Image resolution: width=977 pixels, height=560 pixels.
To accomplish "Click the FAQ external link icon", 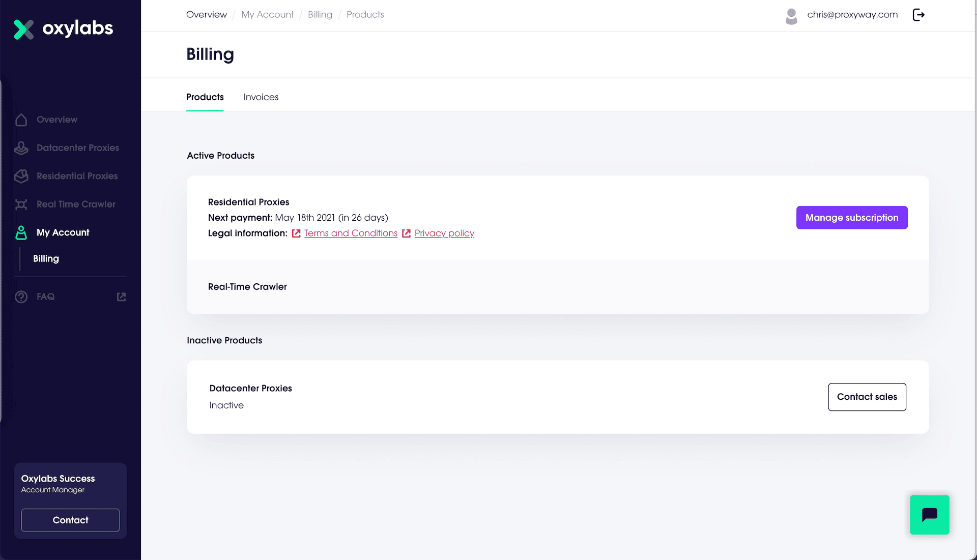I will pyautogui.click(x=121, y=297).
